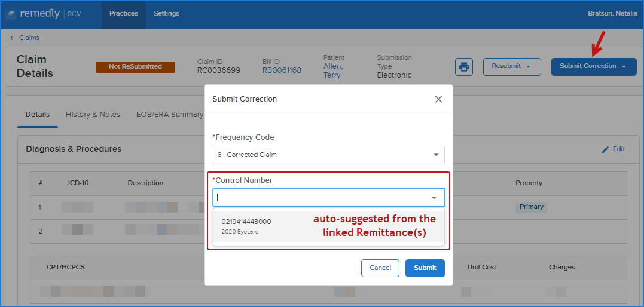This screenshot has height=307, width=644.
Task: Click the Cancel button in dialog
Action: tap(380, 268)
